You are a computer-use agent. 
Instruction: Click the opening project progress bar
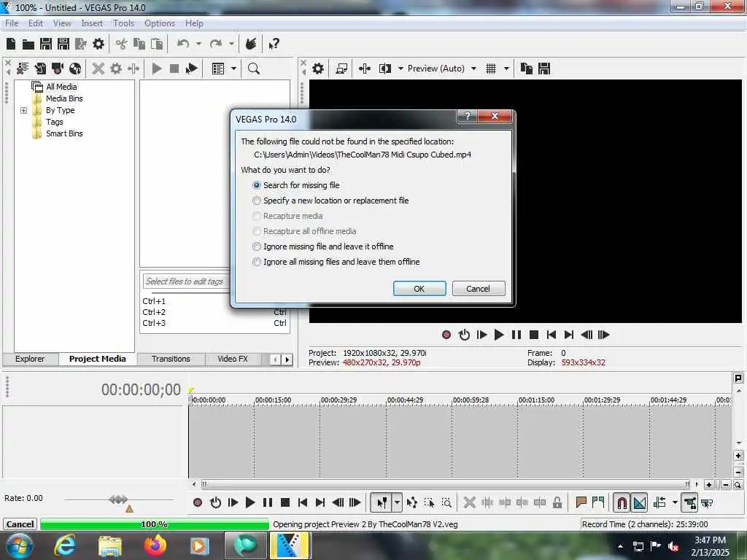[155, 524]
